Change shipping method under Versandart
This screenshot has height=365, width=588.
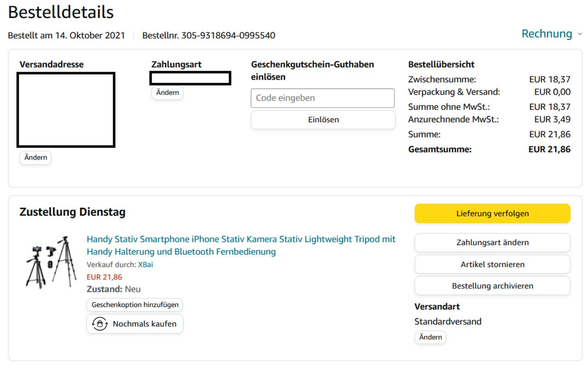(x=430, y=337)
